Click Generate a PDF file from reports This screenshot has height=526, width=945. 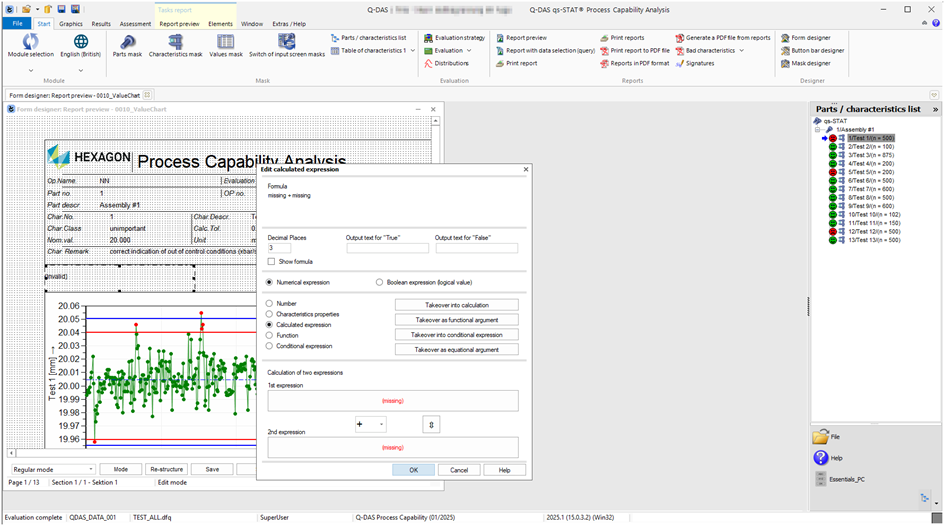(x=723, y=38)
